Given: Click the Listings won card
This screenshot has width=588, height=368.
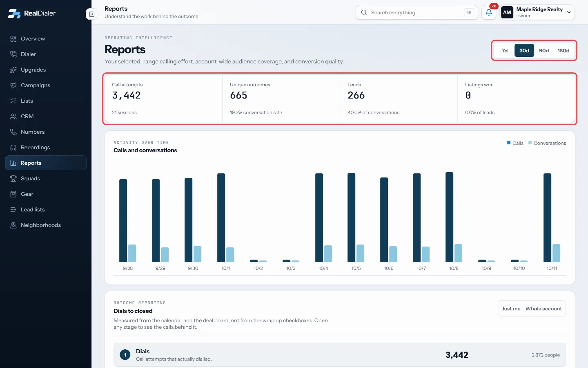Looking at the screenshot, I should [x=516, y=99].
